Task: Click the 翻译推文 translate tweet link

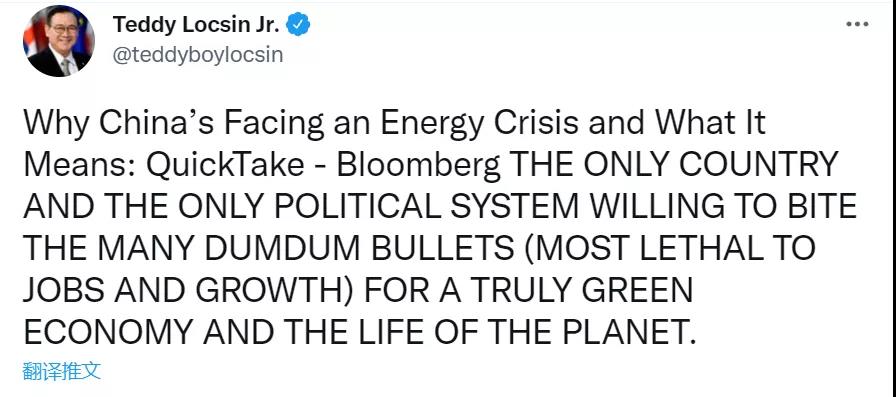Action: click(x=62, y=371)
